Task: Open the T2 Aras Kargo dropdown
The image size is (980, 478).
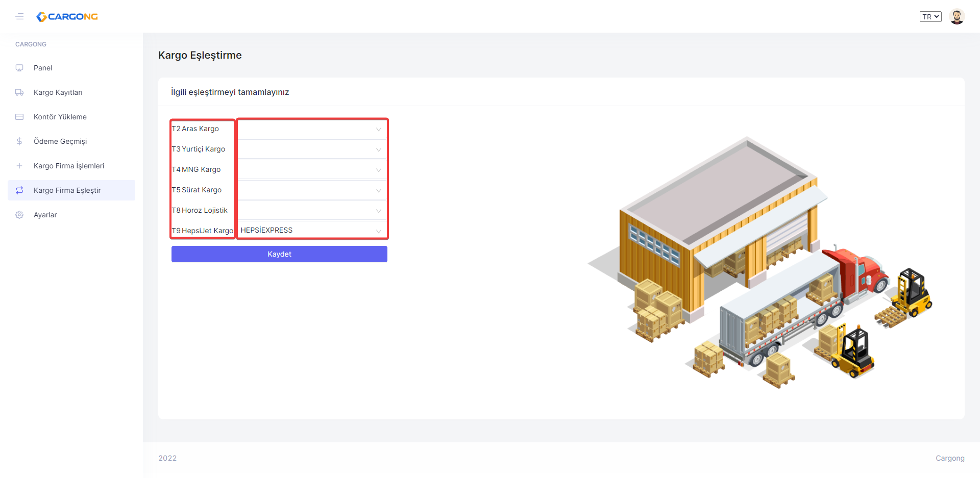Action: tap(312, 129)
